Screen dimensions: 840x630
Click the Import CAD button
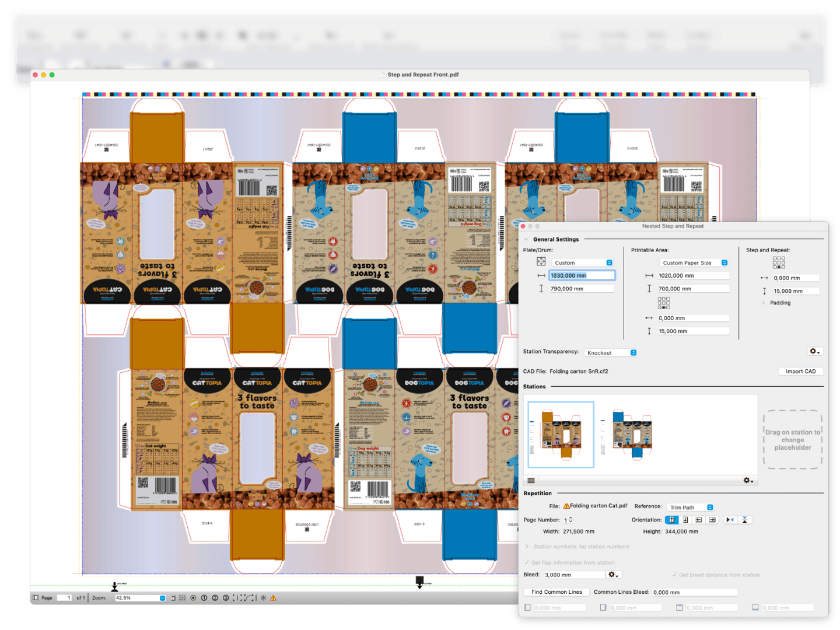click(x=800, y=371)
